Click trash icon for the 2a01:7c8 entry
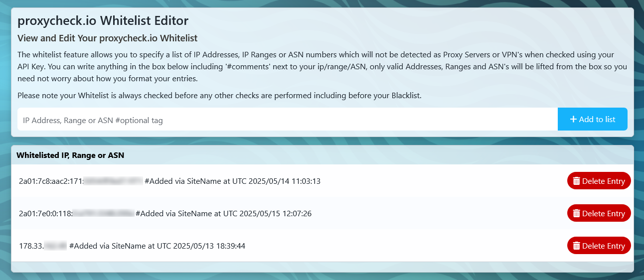644x280 pixels. (x=577, y=181)
